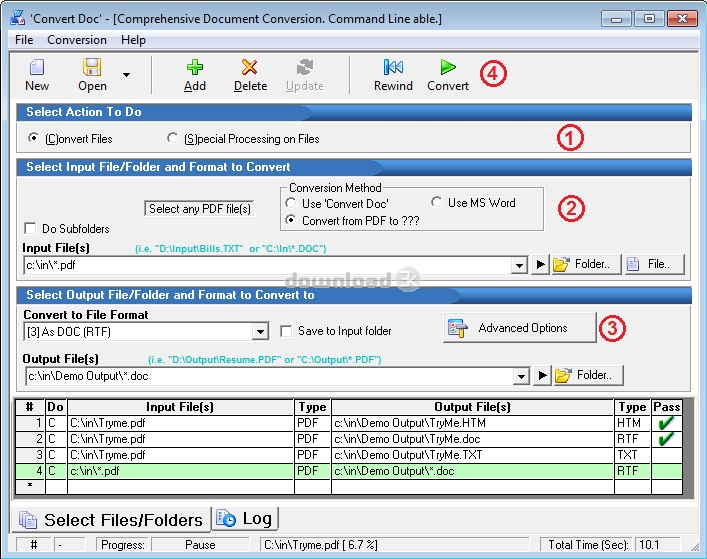The height and width of the screenshot is (559, 707).
Task: Click the Advanced Options icon
Action: pos(457,328)
